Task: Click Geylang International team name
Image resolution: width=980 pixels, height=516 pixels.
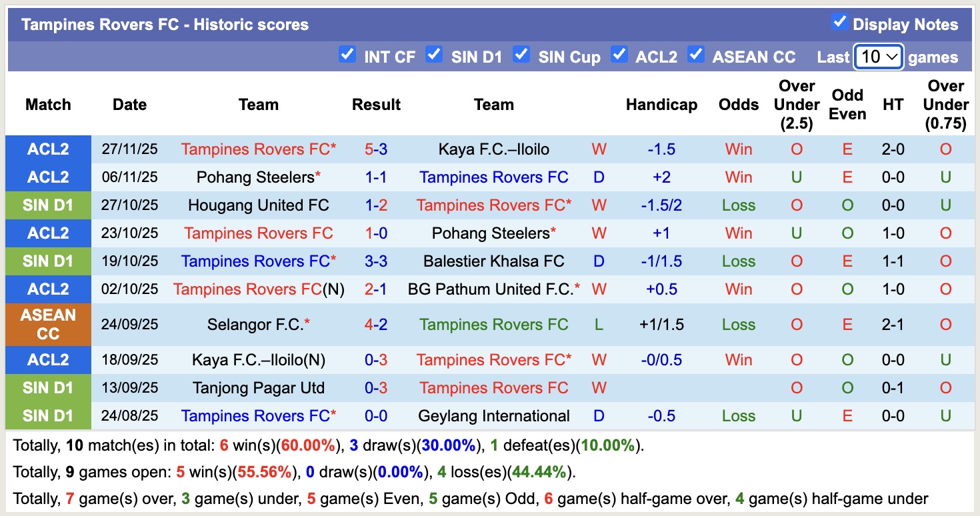Action: [x=493, y=416]
